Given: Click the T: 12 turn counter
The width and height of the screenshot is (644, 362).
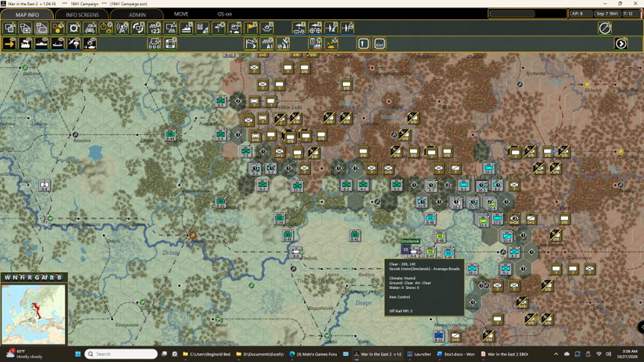Looking at the screenshot, I should [x=631, y=13].
